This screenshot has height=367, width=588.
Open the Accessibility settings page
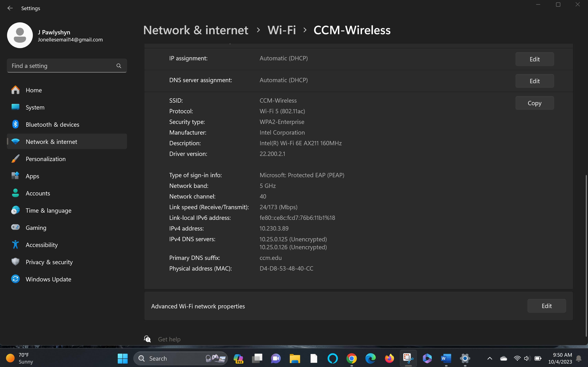pyautogui.click(x=41, y=245)
